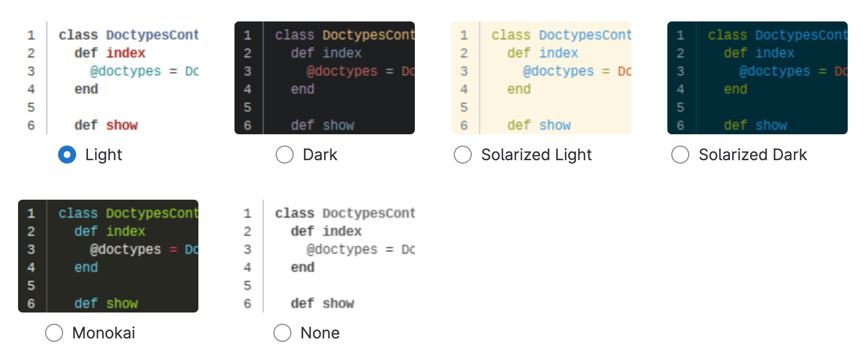Click the Solarized Dark code preview
Screen dimensions: 868x361
757,77
